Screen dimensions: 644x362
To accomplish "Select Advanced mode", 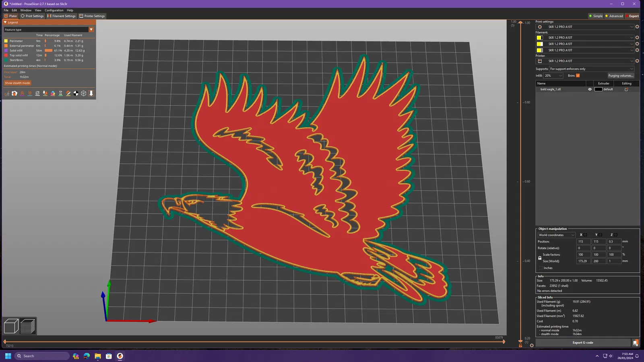I will coord(614,16).
